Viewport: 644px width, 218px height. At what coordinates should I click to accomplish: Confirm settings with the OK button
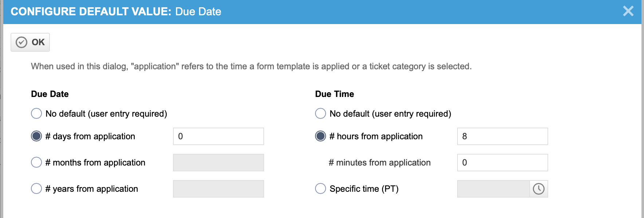pos(30,42)
